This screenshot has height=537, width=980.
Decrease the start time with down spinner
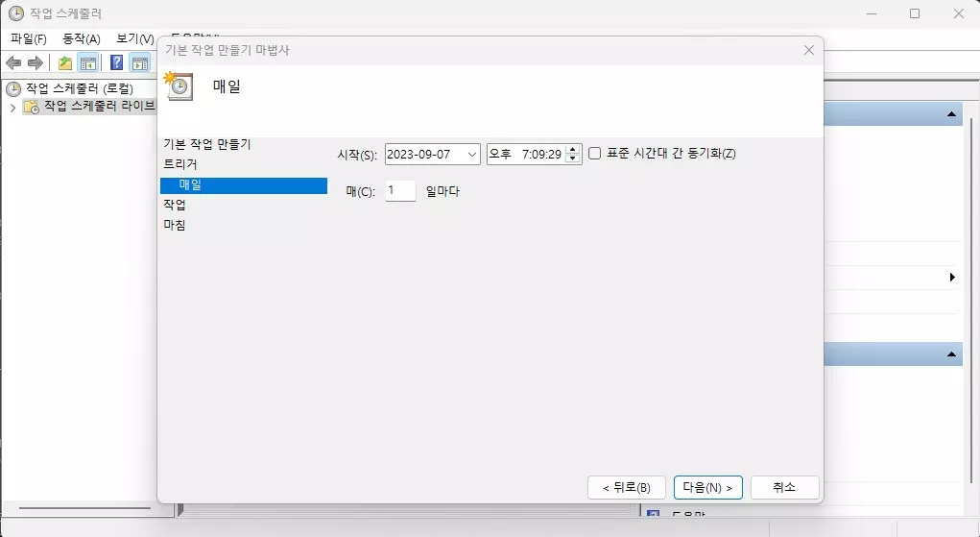[x=572, y=159]
